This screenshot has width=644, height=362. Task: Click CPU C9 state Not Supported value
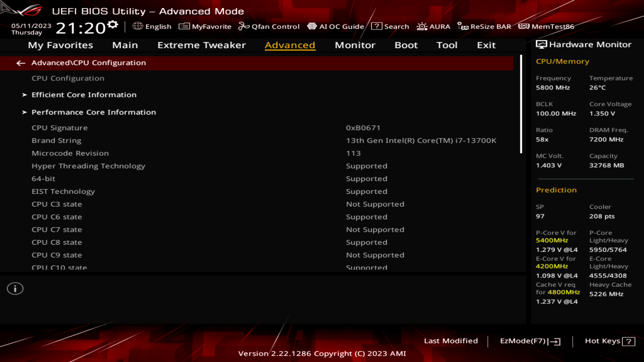375,255
